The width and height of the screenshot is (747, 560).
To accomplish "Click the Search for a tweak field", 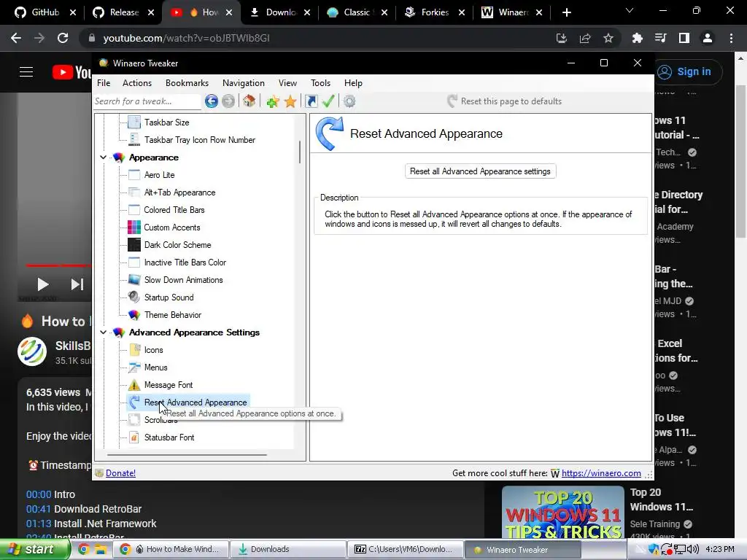I will [147, 101].
